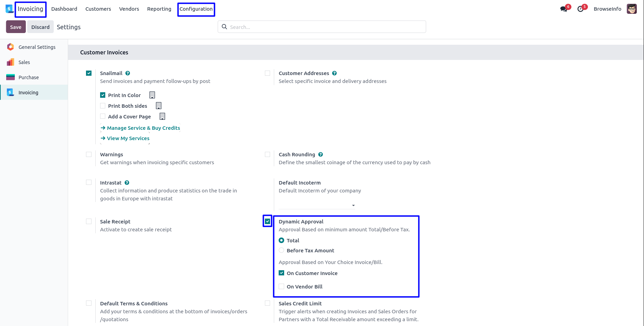
Task: Click the Cash Rounding help icon
Action: (321, 155)
